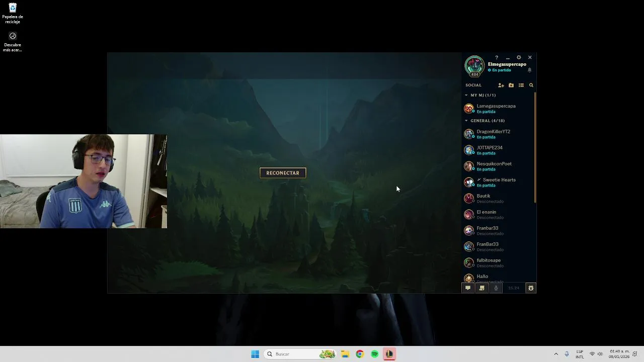
Task: Open the chat bubble icon
Action: click(x=468, y=288)
